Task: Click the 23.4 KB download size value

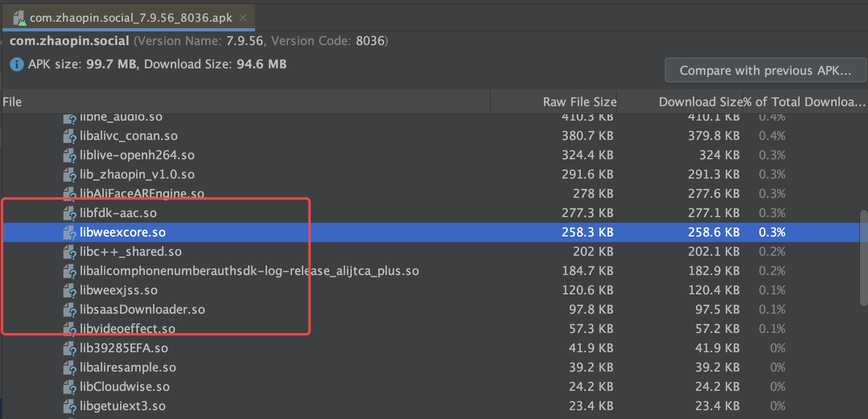Action: click(x=718, y=406)
